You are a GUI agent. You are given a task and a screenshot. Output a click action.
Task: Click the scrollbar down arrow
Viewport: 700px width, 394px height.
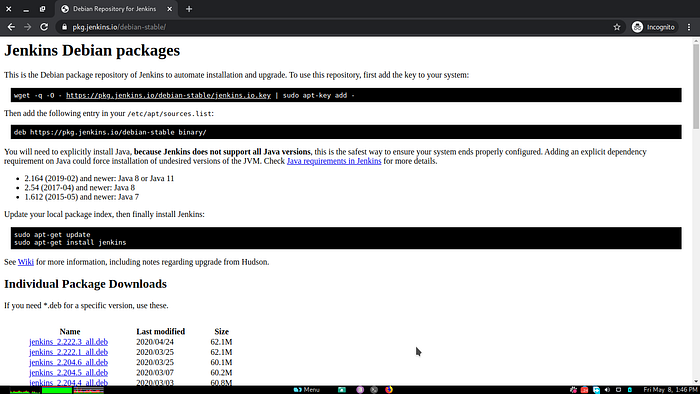[696, 382]
